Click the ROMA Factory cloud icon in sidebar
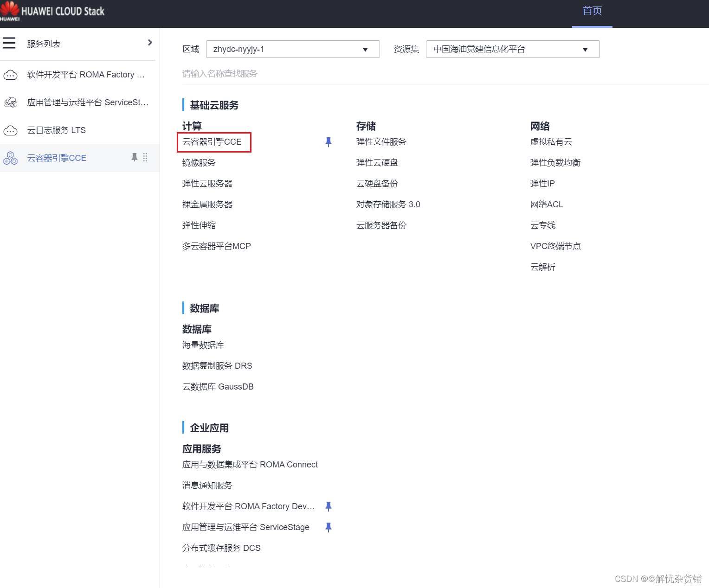 [x=10, y=75]
